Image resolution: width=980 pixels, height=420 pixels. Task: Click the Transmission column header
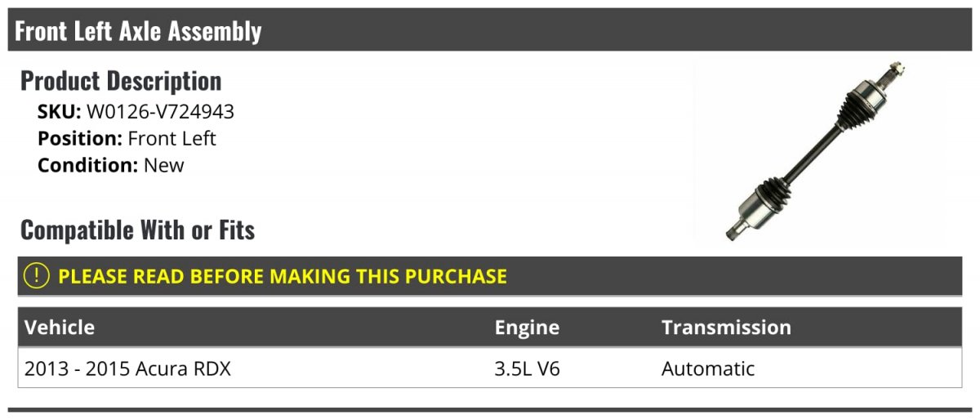coord(726,328)
